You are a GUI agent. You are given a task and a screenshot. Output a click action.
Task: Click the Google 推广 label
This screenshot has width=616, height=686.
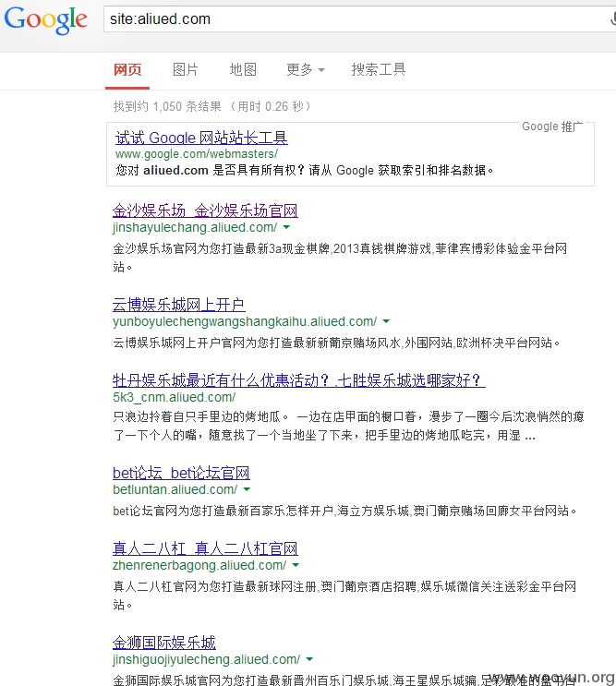552,126
